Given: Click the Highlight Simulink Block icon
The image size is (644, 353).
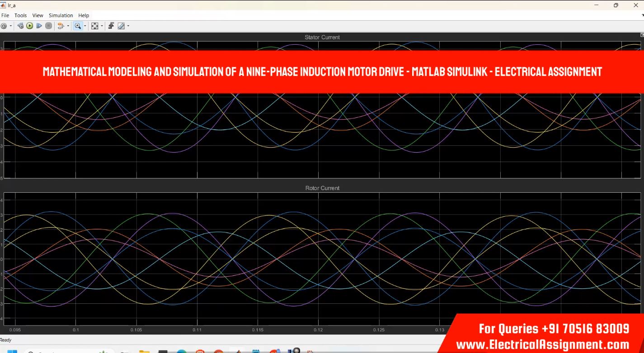Looking at the screenshot, I should click(61, 26).
